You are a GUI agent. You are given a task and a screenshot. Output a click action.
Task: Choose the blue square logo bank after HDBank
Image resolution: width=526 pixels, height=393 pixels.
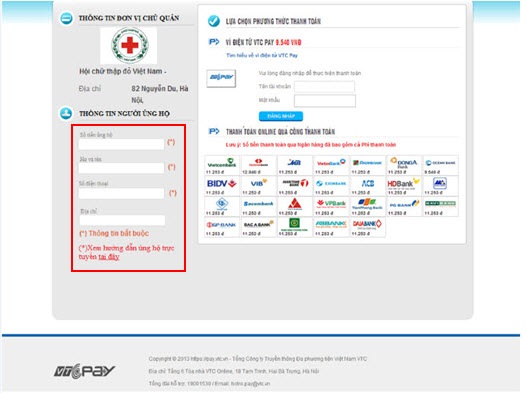pos(440,186)
